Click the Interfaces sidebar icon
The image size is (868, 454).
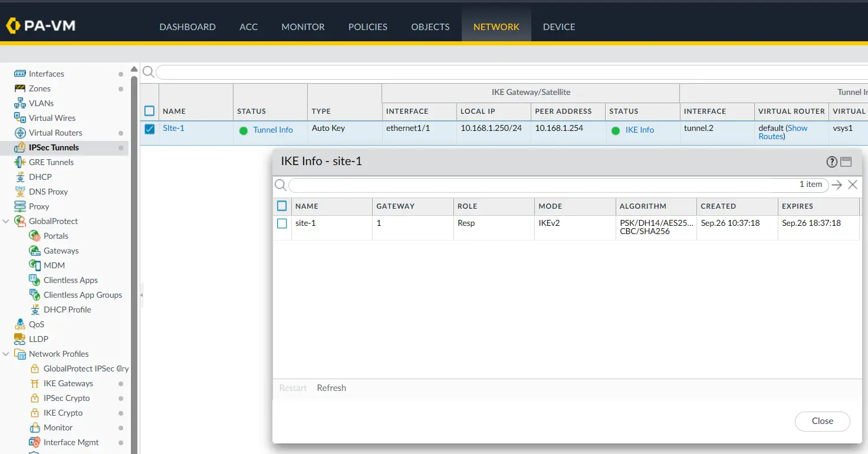[20, 74]
